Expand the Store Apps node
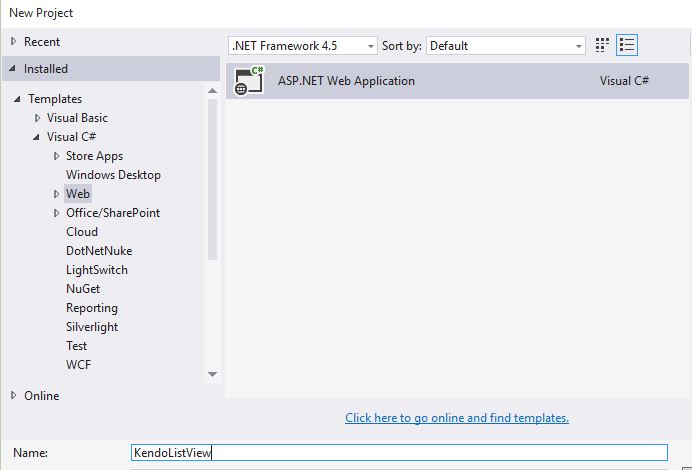 coord(57,156)
